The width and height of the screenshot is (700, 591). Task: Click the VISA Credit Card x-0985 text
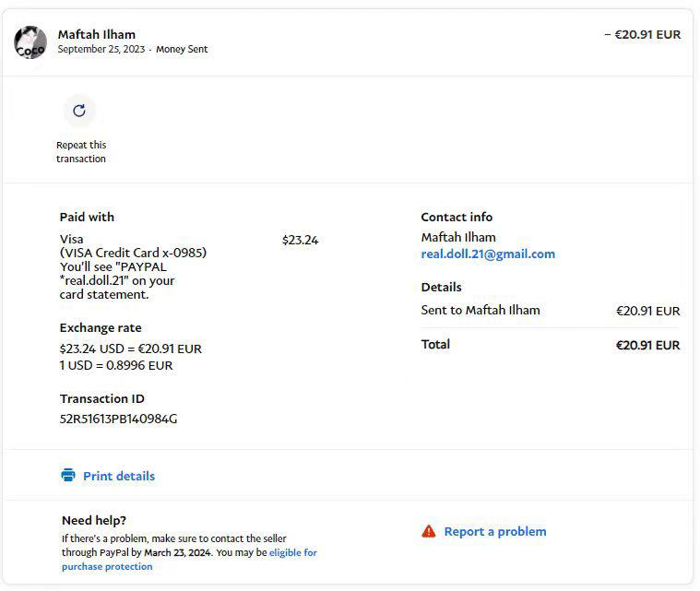(133, 253)
